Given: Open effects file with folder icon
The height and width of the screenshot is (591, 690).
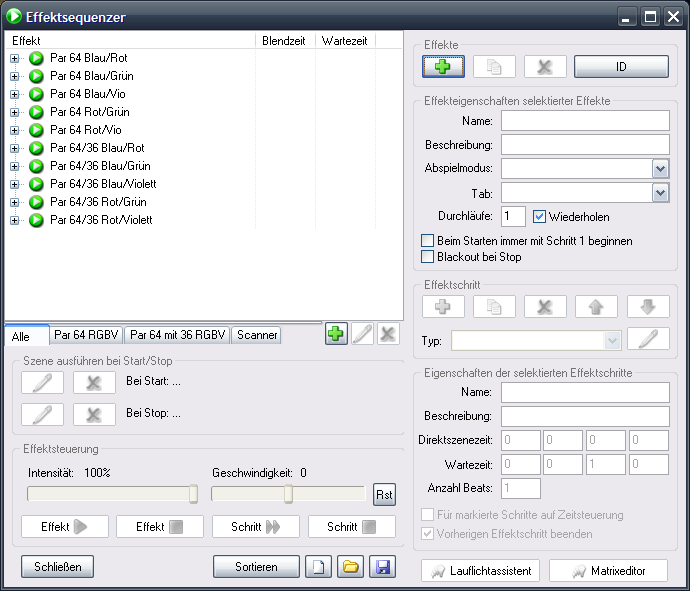Looking at the screenshot, I should [x=350, y=566].
